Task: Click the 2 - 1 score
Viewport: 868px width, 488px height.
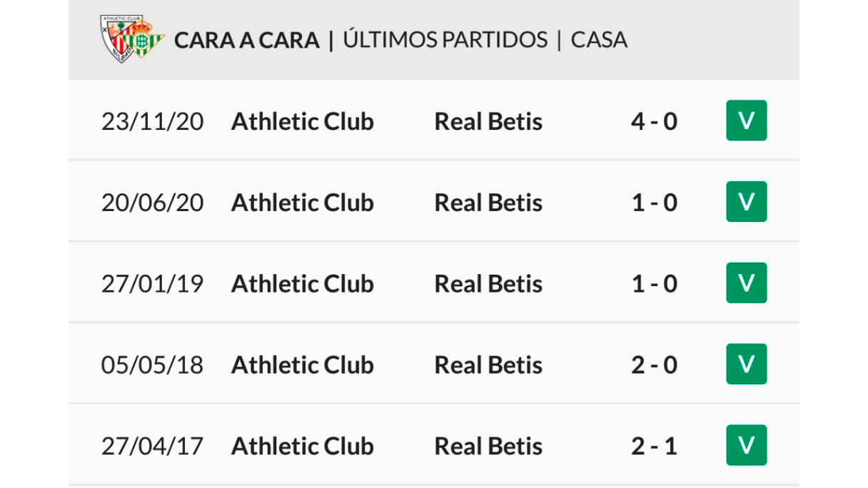Action: (654, 447)
